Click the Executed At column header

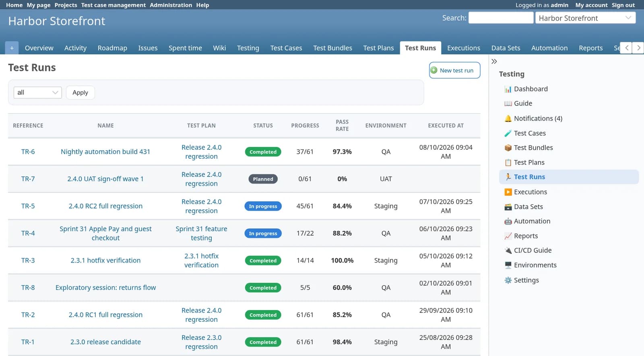446,126
